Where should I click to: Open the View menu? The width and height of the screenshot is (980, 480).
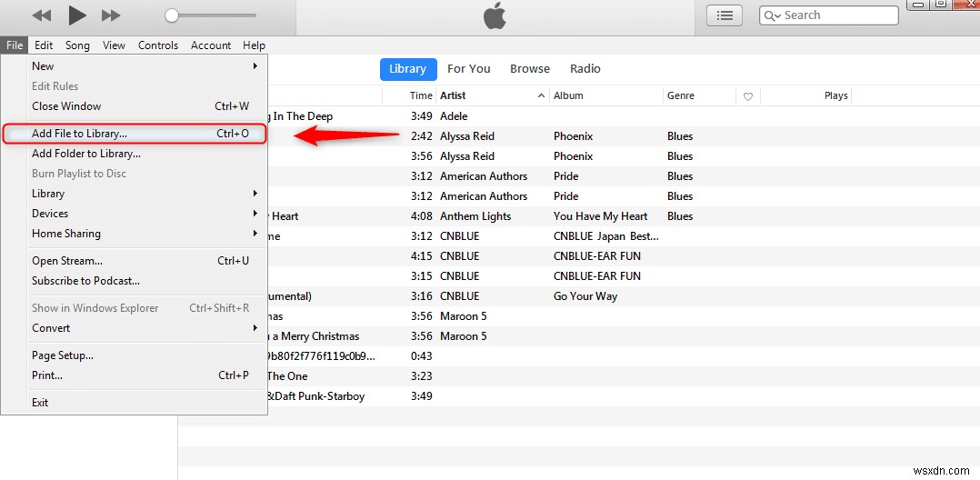point(114,45)
